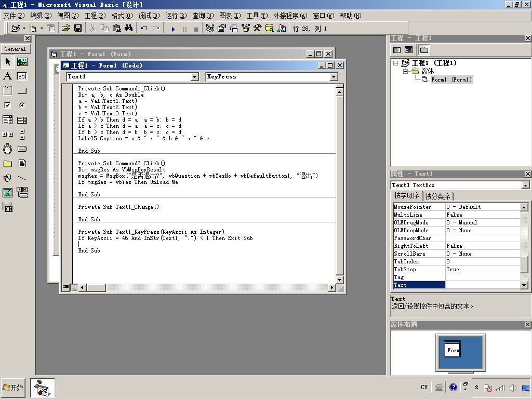Click the Break pause button in toolbar
The width and height of the screenshot is (532, 399).
tap(184, 29)
